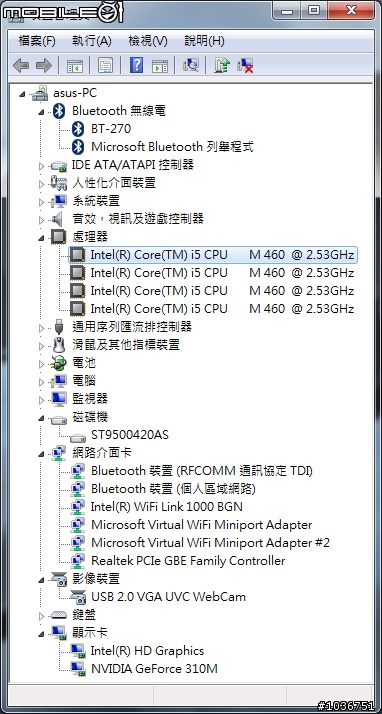Expand the 人性化介面裝置 category
The height and width of the screenshot is (714, 382).
click(x=41, y=184)
